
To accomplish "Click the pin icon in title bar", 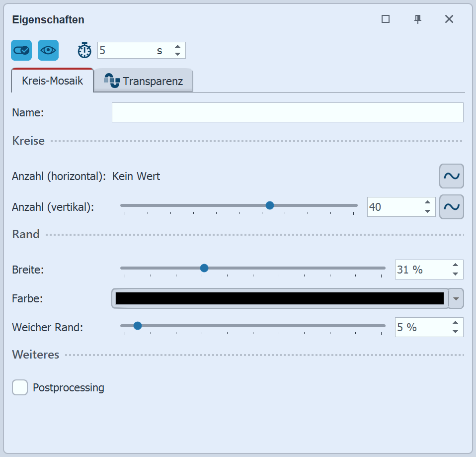I will (x=418, y=19).
